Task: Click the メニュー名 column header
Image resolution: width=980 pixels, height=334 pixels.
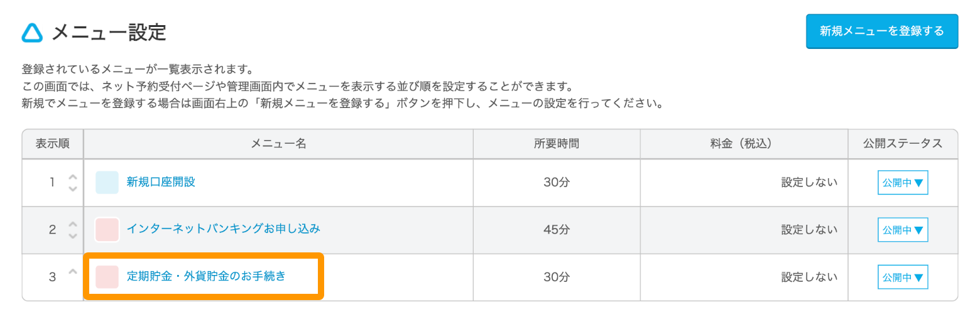Action: coord(278,144)
